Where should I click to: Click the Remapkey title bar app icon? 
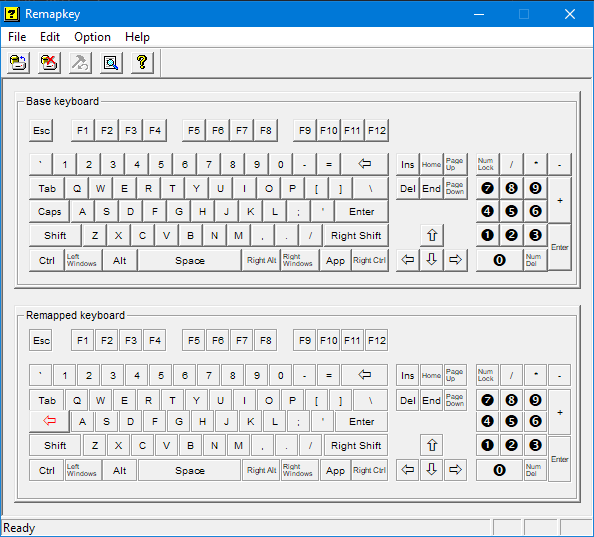(11, 14)
